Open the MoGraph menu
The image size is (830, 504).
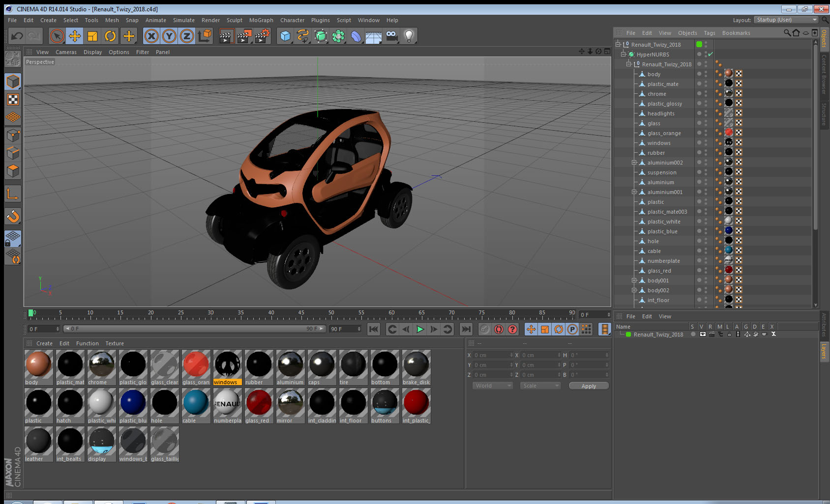(x=261, y=20)
